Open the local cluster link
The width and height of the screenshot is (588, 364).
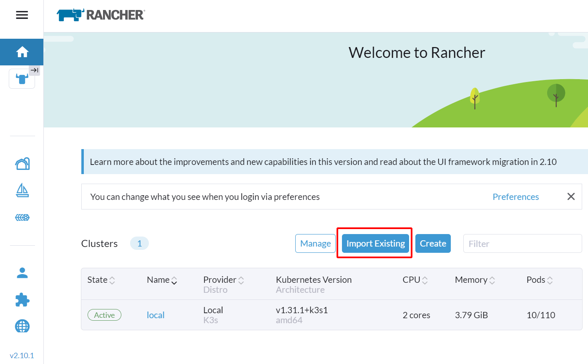point(156,315)
